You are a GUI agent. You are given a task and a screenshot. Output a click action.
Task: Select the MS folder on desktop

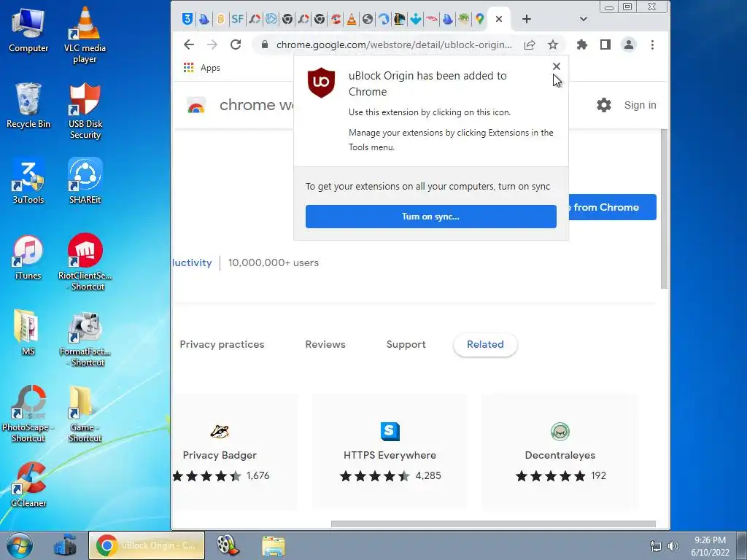pos(27,332)
